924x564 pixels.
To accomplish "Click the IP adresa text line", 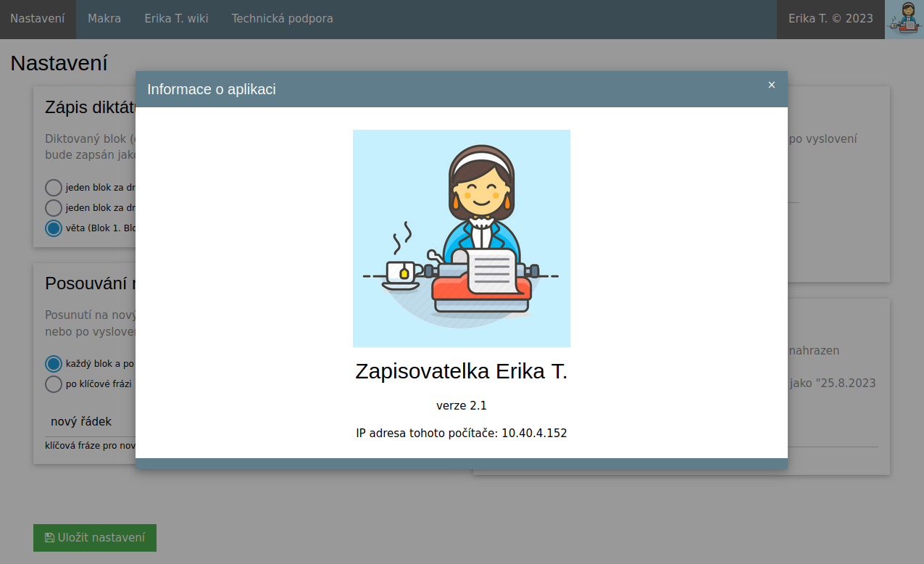I will 461,434.
